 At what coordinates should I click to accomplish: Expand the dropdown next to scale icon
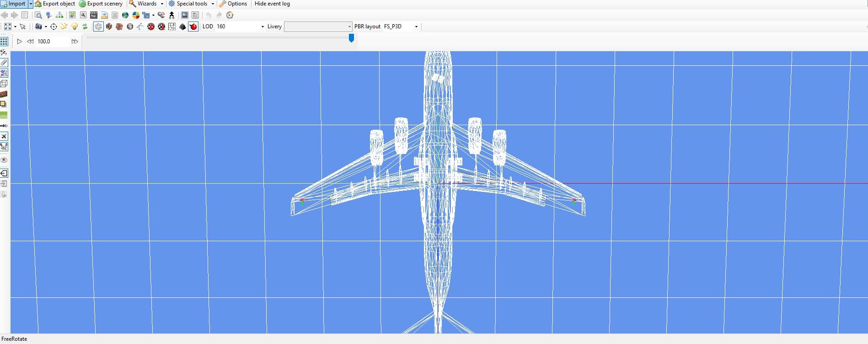tap(153, 15)
